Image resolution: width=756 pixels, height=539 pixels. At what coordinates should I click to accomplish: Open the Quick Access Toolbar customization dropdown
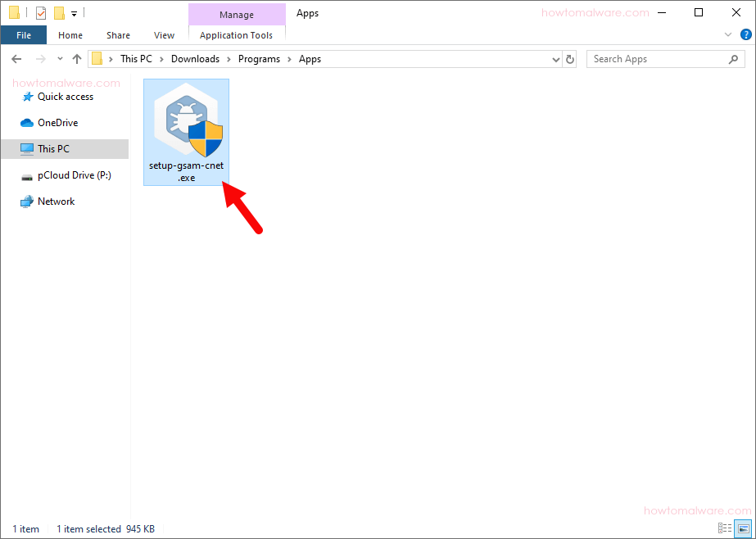click(74, 12)
